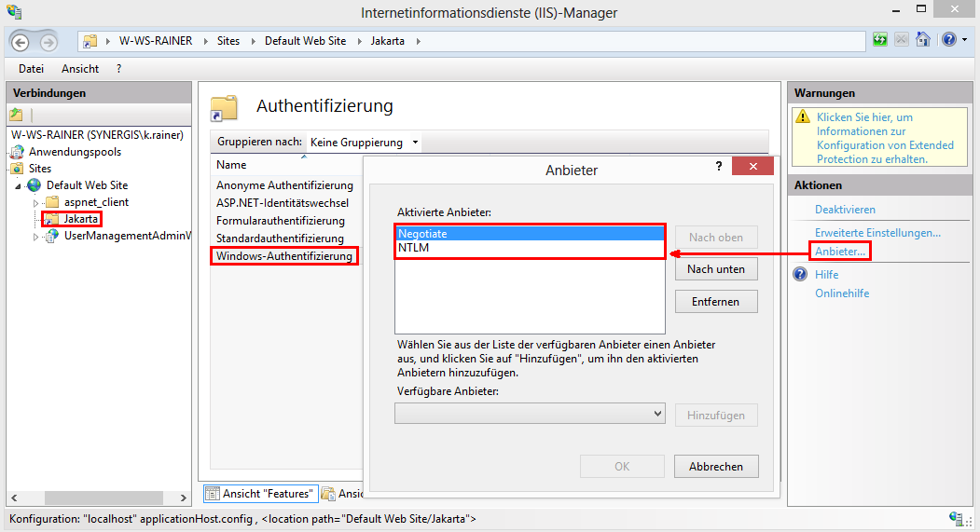Click the Erweiterte Einstellungen link
The width and height of the screenshot is (980, 532).
click(877, 233)
